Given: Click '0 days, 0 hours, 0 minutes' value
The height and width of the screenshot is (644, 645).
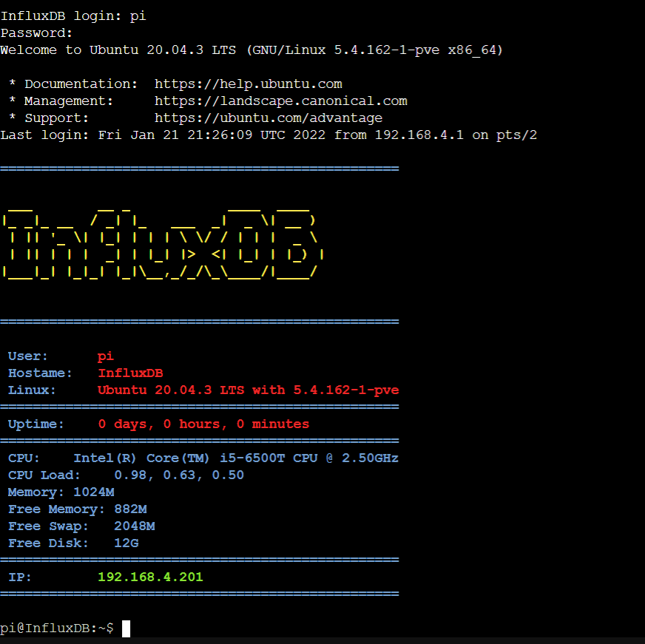Looking at the screenshot, I should tap(203, 424).
